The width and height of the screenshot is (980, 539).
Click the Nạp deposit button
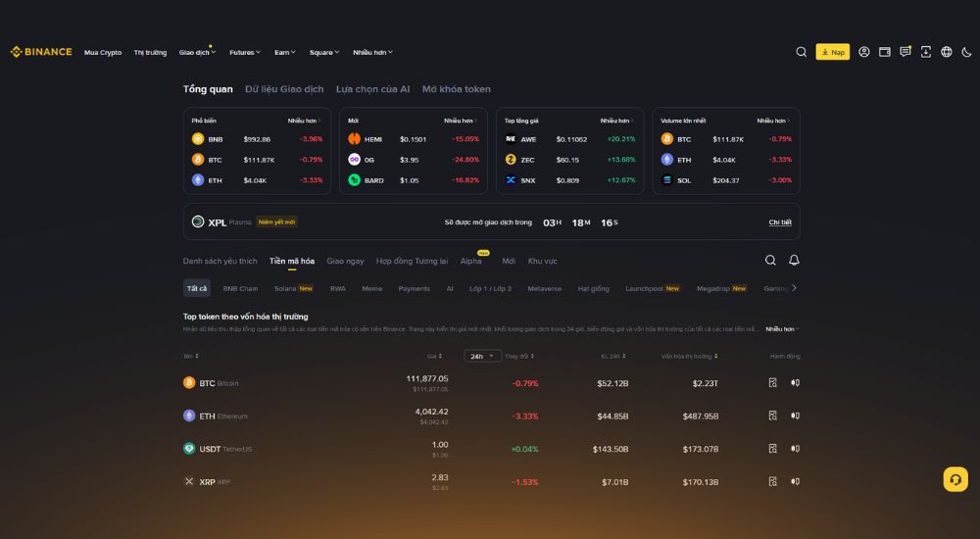(832, 52)
